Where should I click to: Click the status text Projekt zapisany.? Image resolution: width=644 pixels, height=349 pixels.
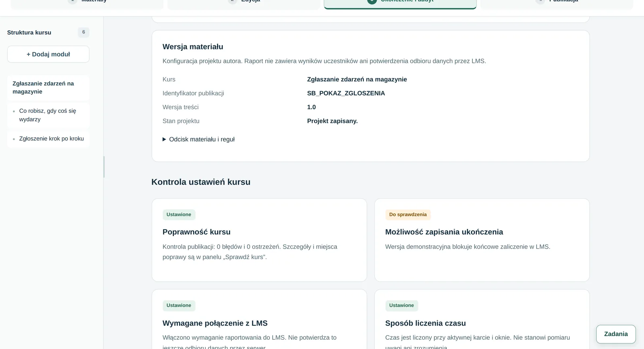coord(332,121)
